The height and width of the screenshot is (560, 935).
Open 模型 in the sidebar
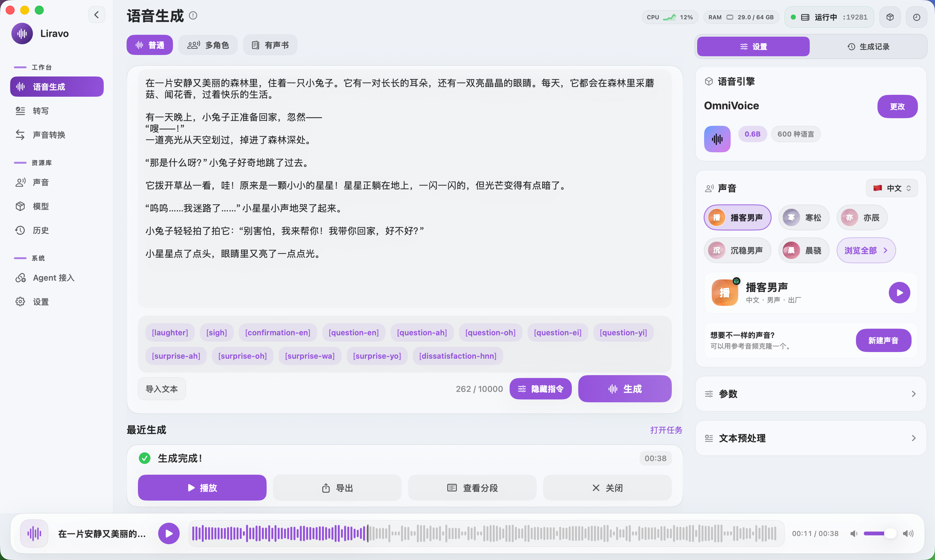tap(57, 206)
